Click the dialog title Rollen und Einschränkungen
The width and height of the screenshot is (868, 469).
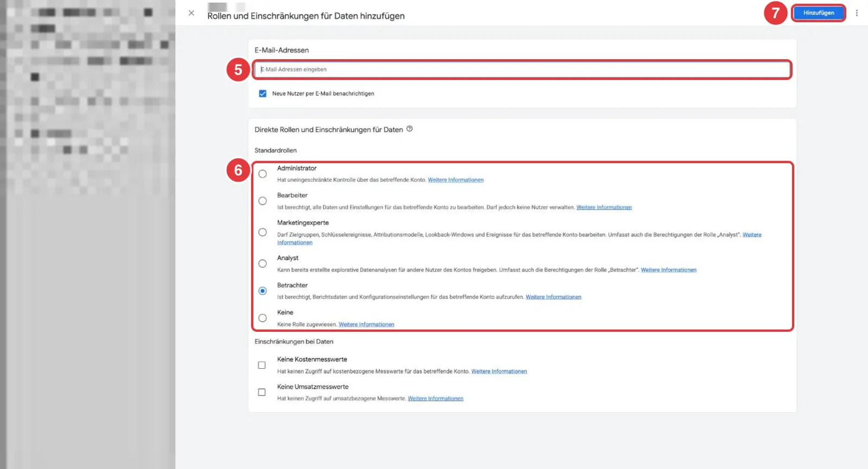306,16
